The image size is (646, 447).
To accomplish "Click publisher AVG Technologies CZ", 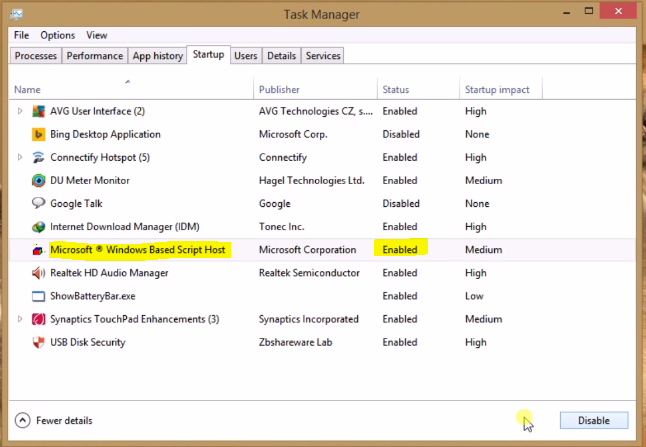I will pos(316,111).
